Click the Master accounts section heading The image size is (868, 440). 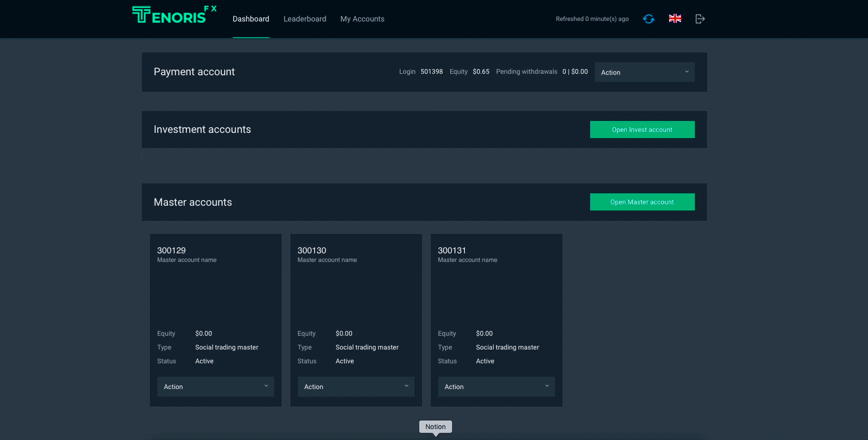pos(193,202)
